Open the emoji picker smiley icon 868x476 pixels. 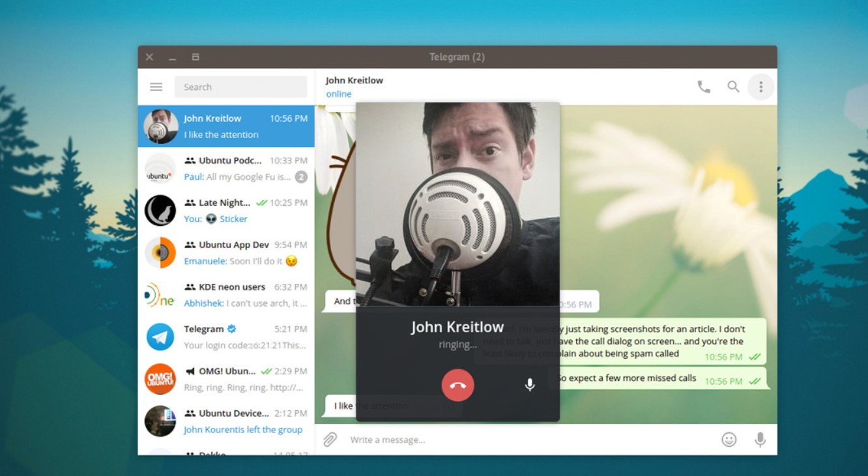[x=729, y=440]
